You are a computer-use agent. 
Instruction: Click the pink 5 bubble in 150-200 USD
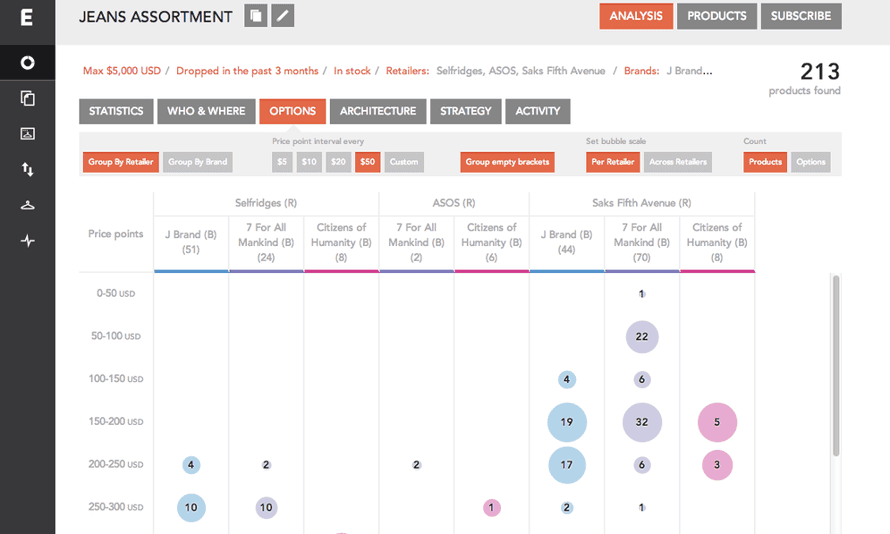click(x=717, y=422)
